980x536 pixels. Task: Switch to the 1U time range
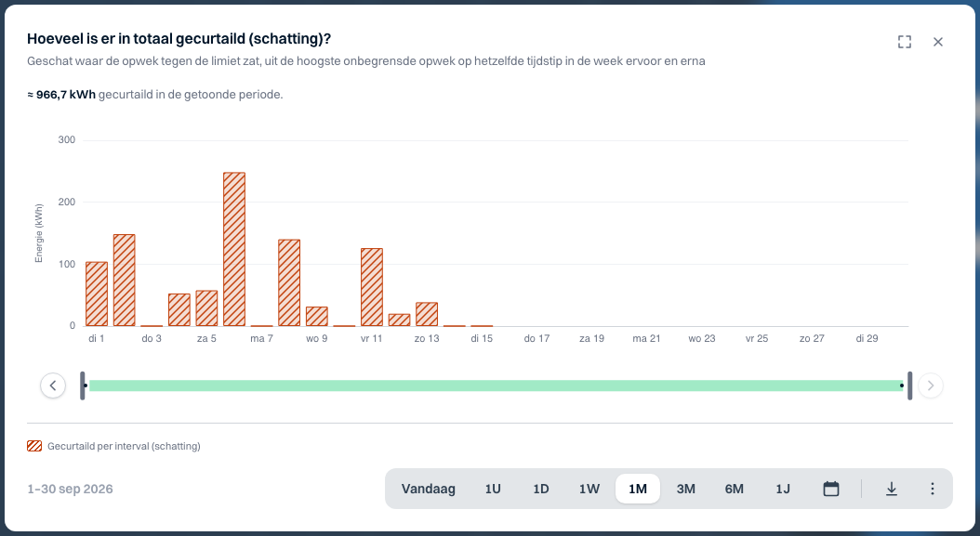click(493, 489)
